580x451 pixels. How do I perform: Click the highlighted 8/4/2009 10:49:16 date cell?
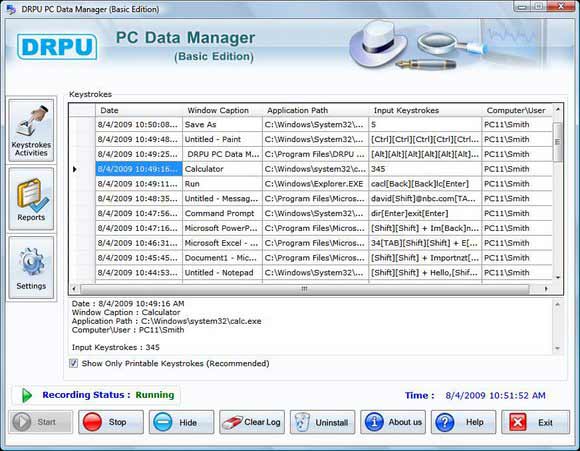click(x=139, y=169)
